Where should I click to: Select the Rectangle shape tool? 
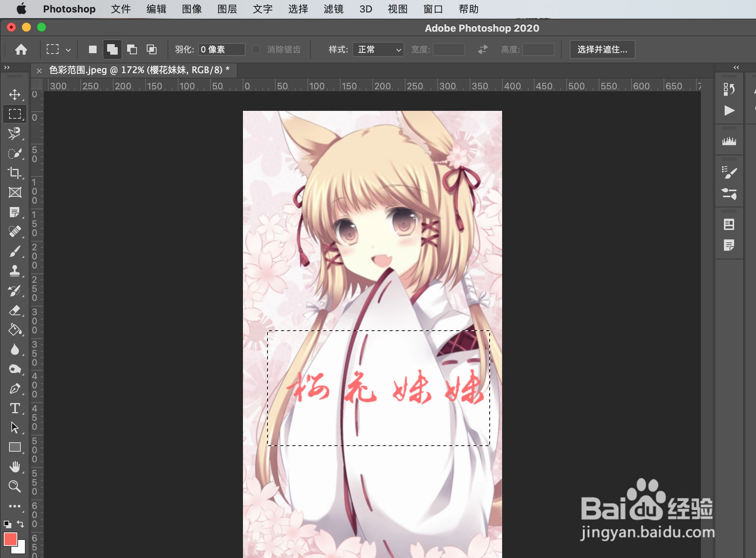pos(15,447)
